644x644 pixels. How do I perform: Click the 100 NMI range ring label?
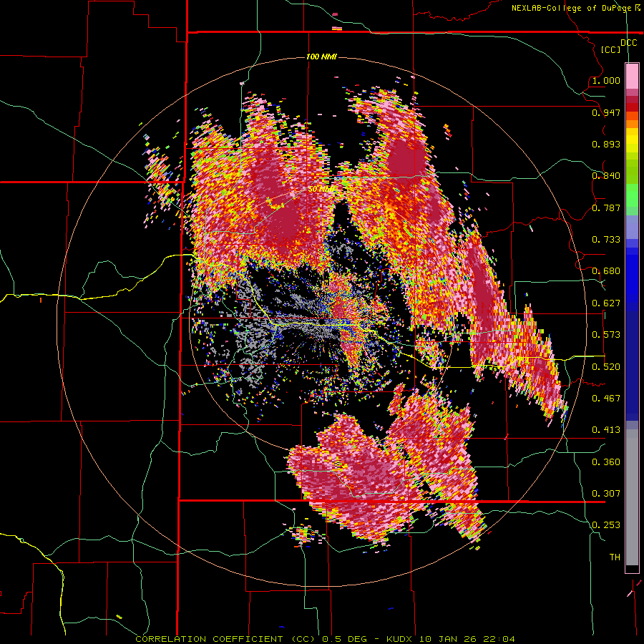pyautogui.click(x=321, y=57)
